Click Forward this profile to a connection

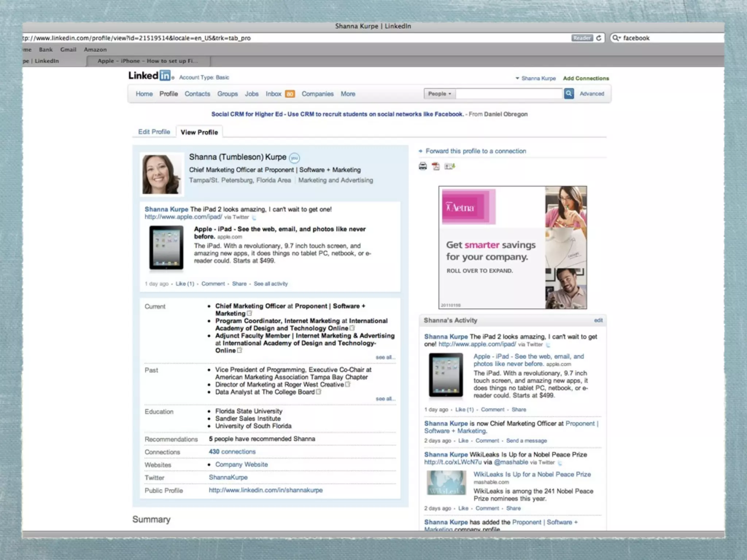point(475,151)
